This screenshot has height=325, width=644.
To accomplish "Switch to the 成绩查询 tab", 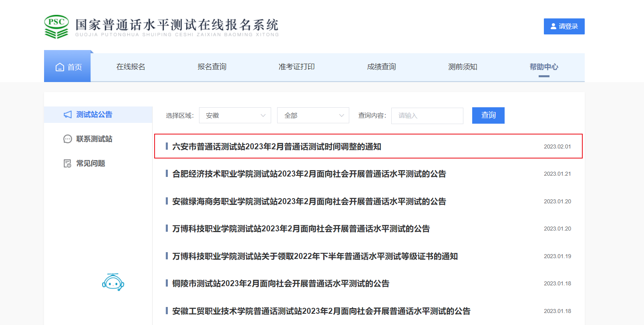I will coord(382,67).
